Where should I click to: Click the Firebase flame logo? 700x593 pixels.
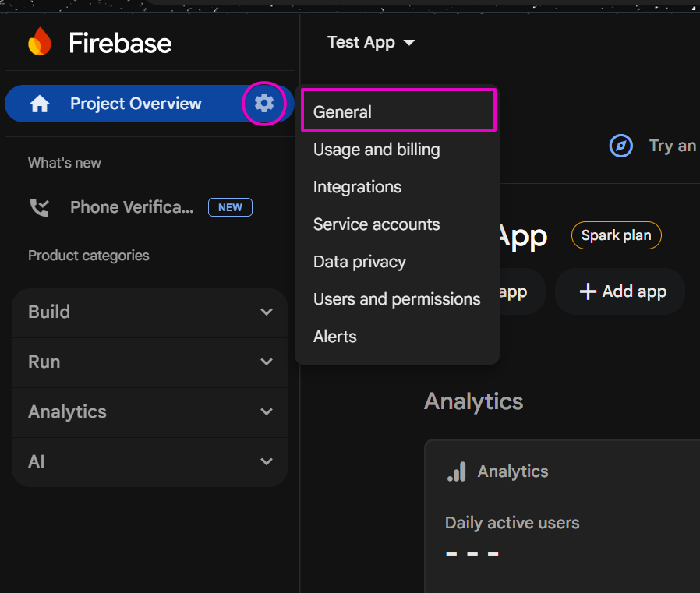[x=40, y=42]
